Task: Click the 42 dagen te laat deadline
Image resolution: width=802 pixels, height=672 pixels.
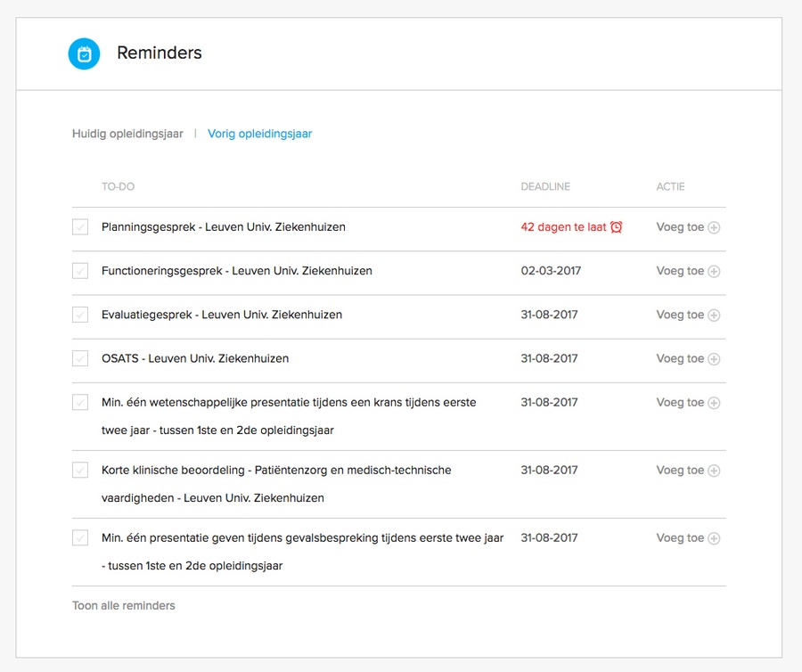Action: pos(564,227)
